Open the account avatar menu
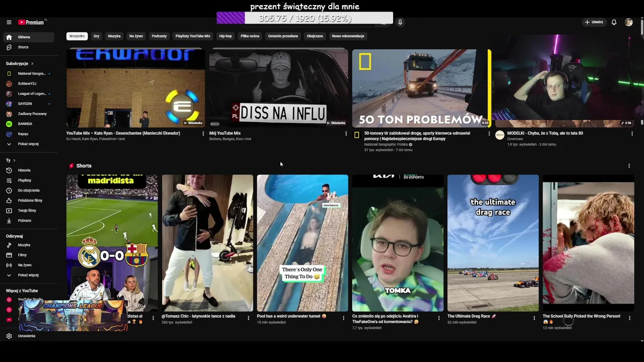The image size is (644, 362). click(628, 22)
